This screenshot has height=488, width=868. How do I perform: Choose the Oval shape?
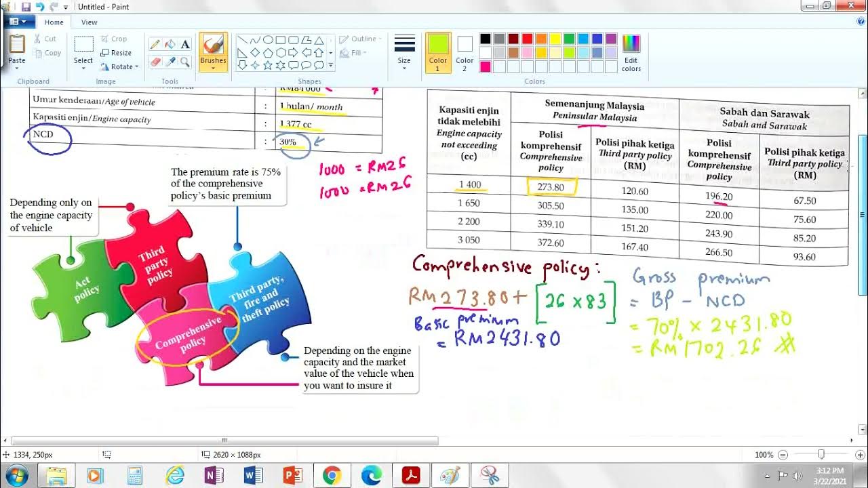[x=268, y=40]
